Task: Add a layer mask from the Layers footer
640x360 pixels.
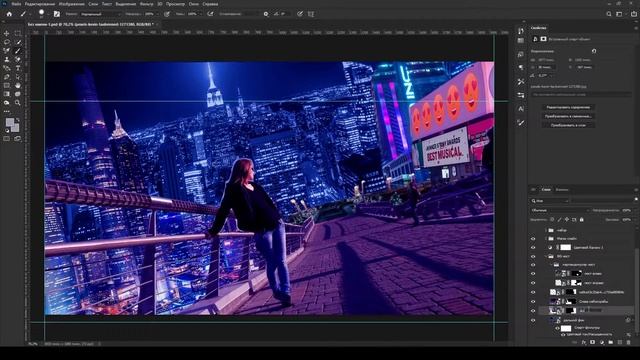Action: point(593,343)
